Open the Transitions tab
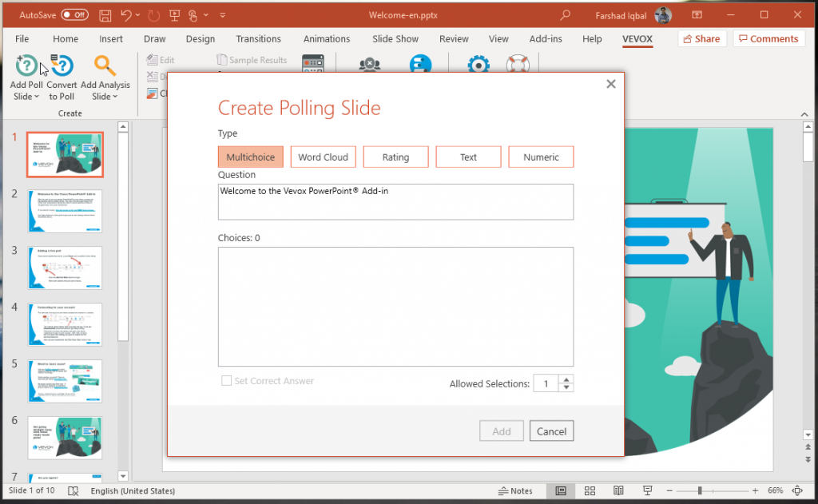The height and width of the screenshot is (504, 818). (258, 38)
